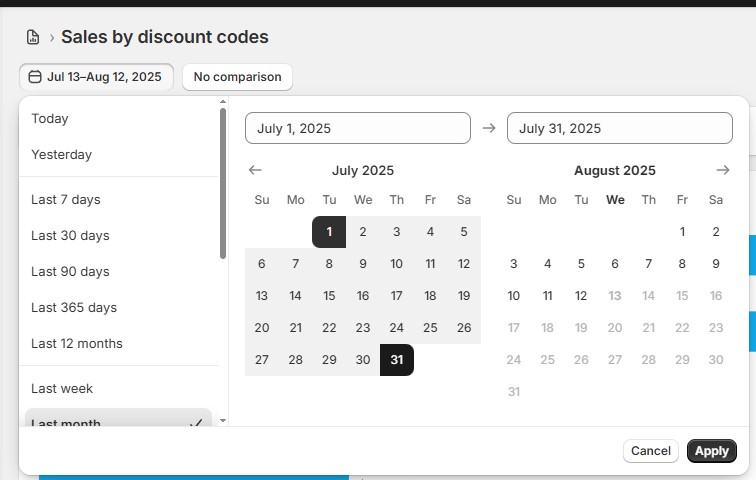The image size is (756, 480).
Task: Click the arrow between the date fields
Action: point(489,128)
